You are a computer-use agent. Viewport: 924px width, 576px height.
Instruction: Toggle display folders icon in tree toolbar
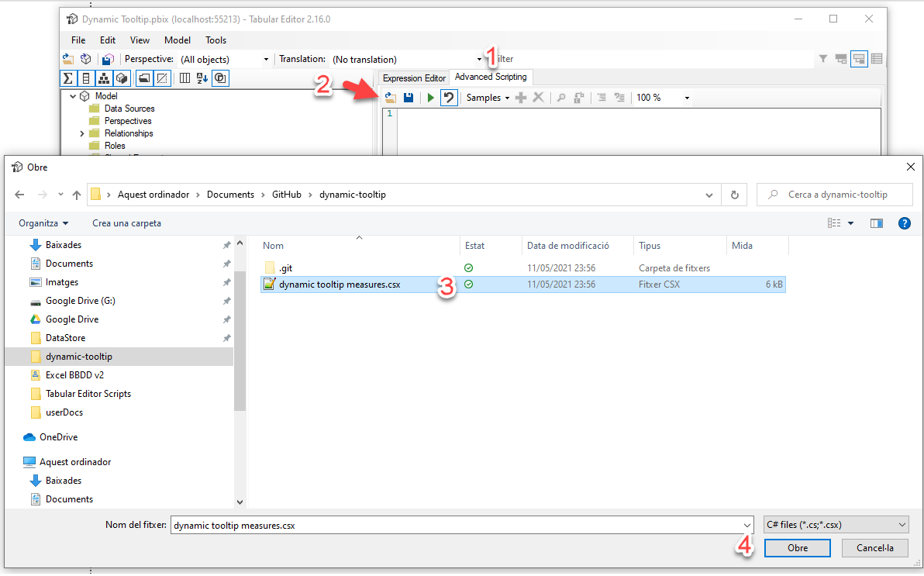(144, 78)
